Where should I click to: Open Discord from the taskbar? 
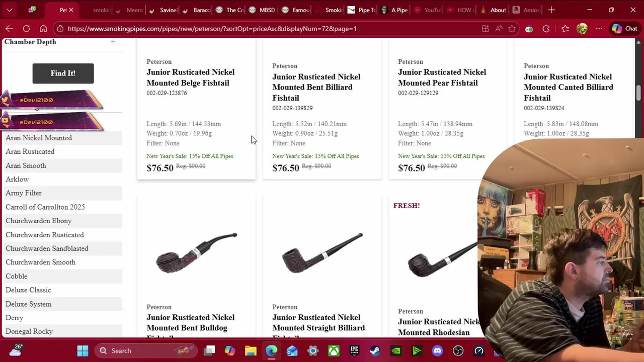pos(437,350)
